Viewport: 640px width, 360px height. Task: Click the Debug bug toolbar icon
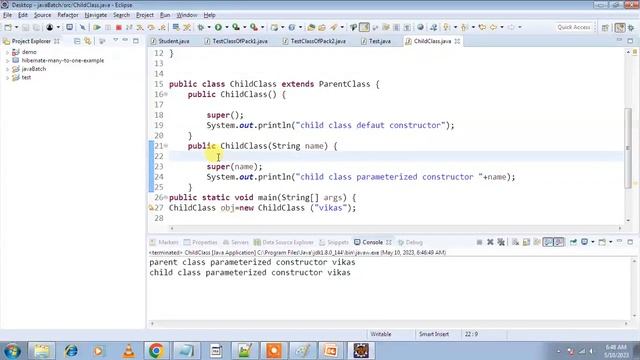click(200, 27)
